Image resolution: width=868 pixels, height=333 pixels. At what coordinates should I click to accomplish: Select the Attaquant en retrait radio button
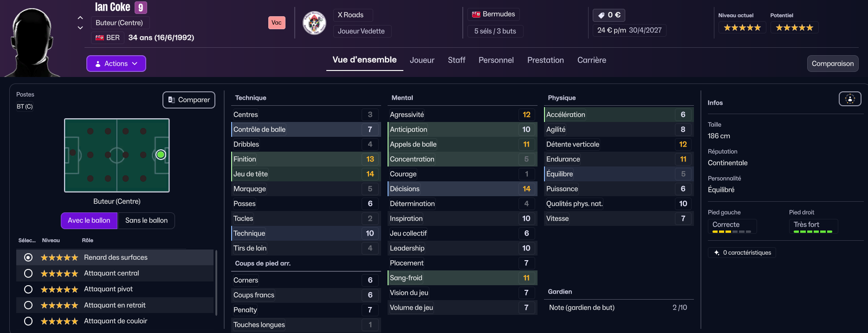click(x=28, y=305)
